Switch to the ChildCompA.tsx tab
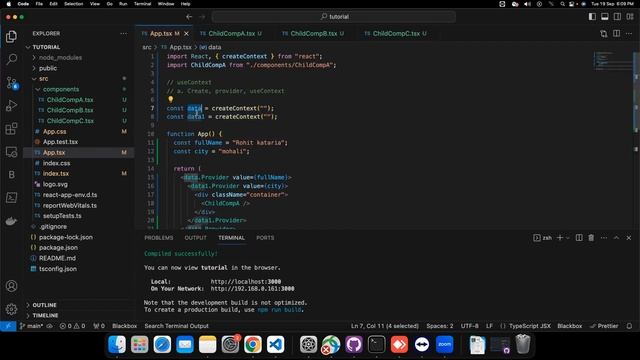Viewport: 640px width, 360px height. pos(231,33)
